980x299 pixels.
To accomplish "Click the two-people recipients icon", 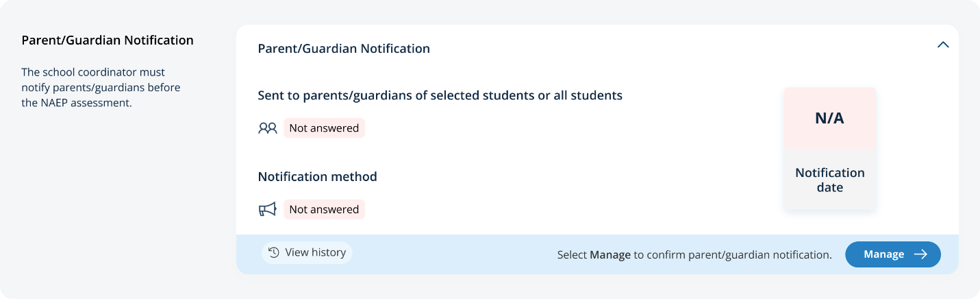I will pos(267,128).
